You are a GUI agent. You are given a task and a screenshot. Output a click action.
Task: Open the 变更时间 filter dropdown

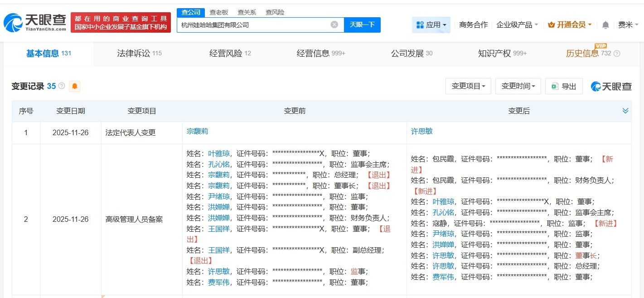(518, 86)
